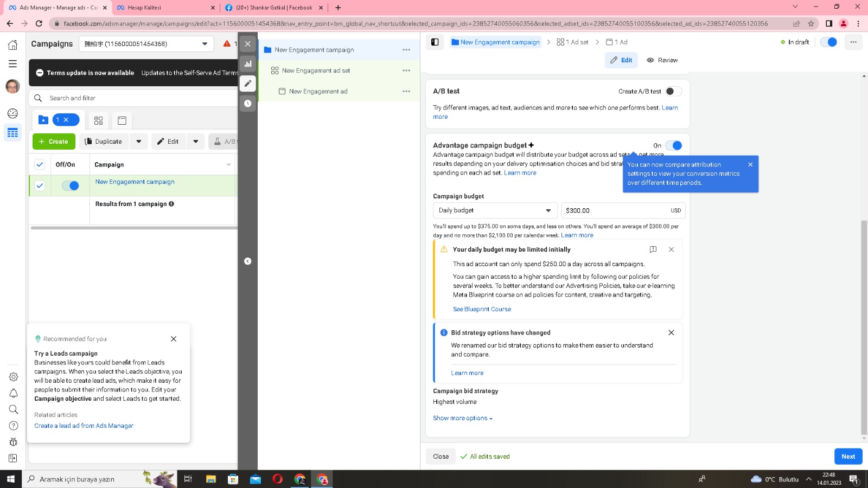The width and height of the screenshot is (868, 488).
Task: Open the Opera browser taskbar icon
Action: 278,479
